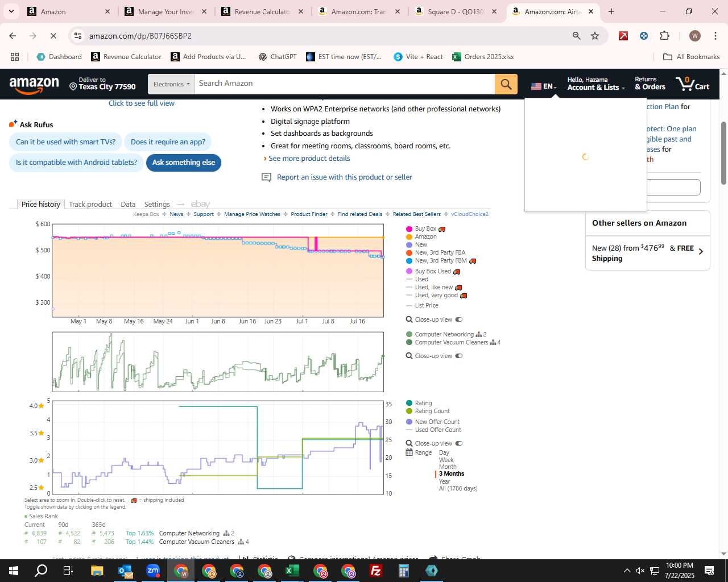Open Returns & Orders link

[x=650, y=84]
